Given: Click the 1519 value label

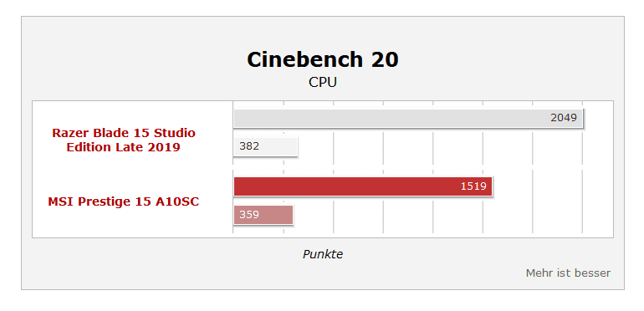Looking at the screenshot, I should pyautogui.click(x=473, y=186).
